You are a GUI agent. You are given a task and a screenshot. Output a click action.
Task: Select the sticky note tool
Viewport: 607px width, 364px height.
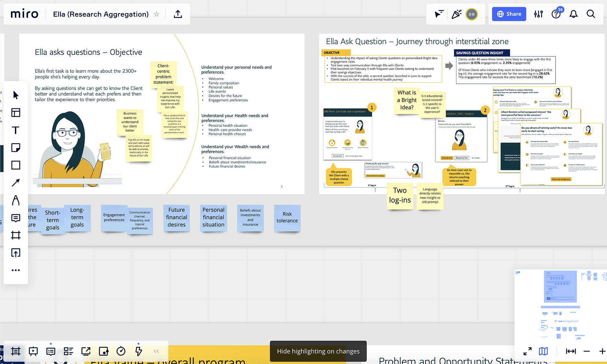click(x=16, y=148)
